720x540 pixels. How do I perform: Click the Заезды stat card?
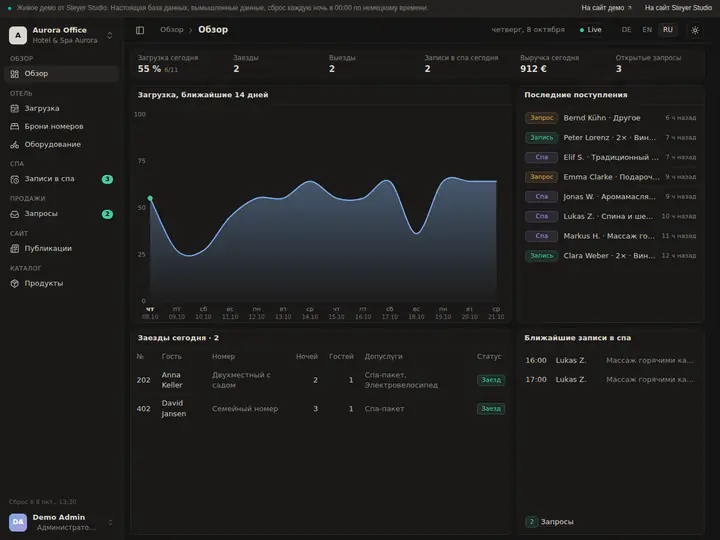(x=274, y=64)
